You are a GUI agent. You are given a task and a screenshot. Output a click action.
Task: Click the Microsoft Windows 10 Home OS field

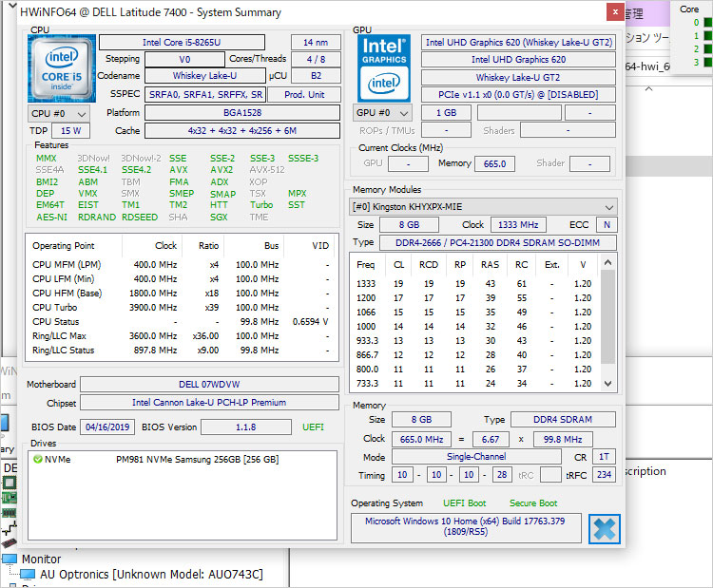466,527
